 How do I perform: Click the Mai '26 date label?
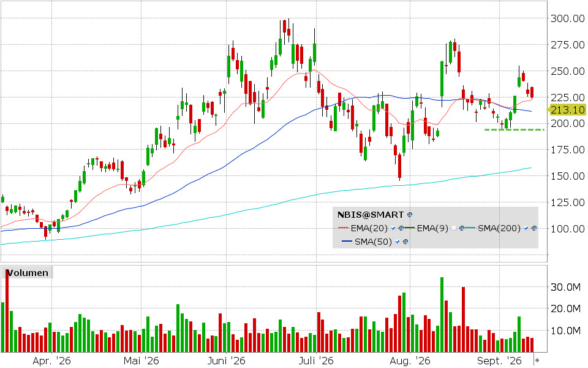141,361
